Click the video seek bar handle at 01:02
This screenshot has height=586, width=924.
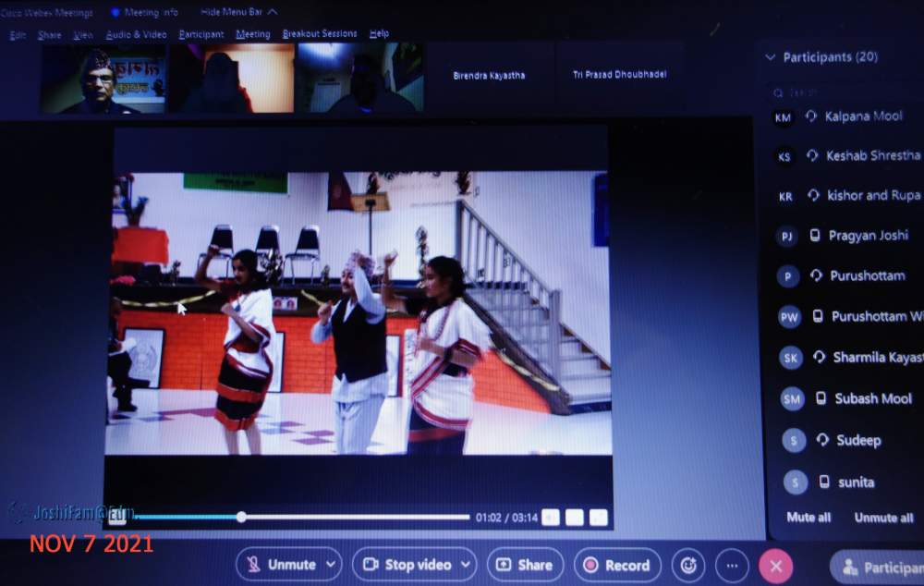pyautogui.click(x=241, y=518)
